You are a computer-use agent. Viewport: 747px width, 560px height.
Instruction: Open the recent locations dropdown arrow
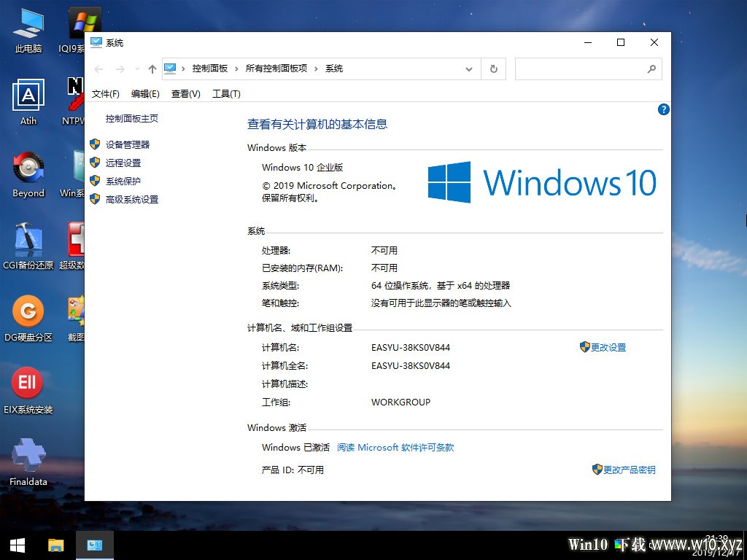(x=137, y=69)
